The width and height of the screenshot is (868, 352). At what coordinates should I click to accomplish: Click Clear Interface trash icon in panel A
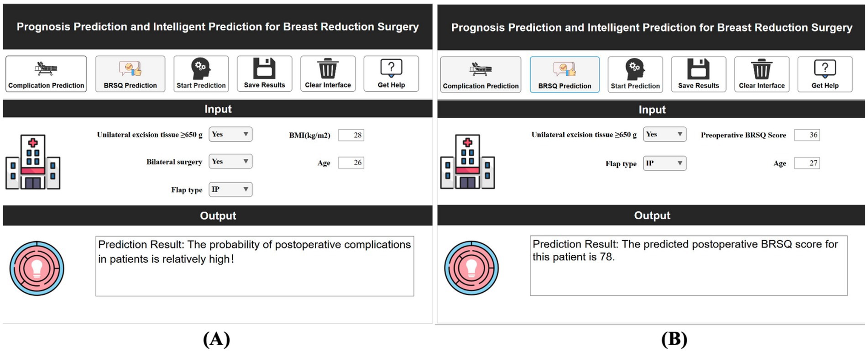click(328, 68)
